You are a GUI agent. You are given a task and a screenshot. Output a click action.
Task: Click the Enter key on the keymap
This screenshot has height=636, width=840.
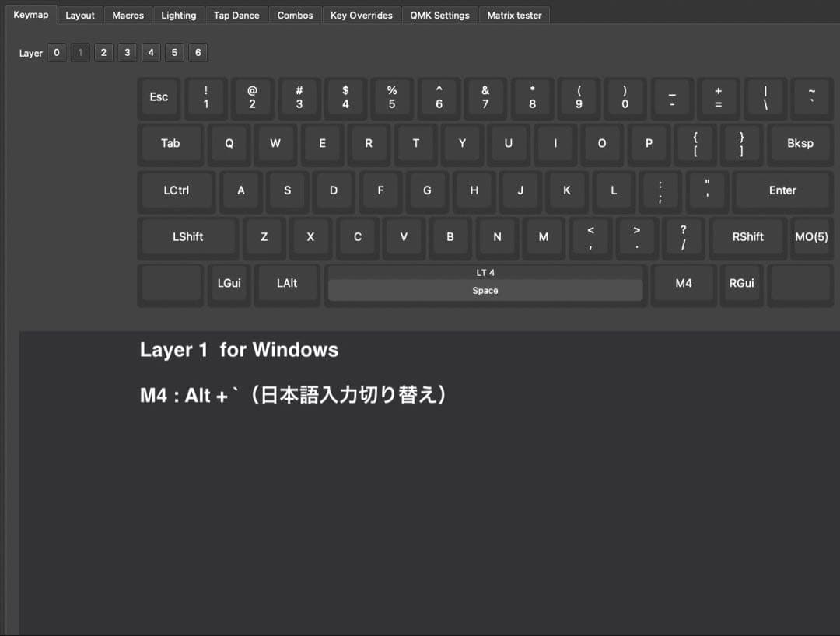(x=782, y=190)
